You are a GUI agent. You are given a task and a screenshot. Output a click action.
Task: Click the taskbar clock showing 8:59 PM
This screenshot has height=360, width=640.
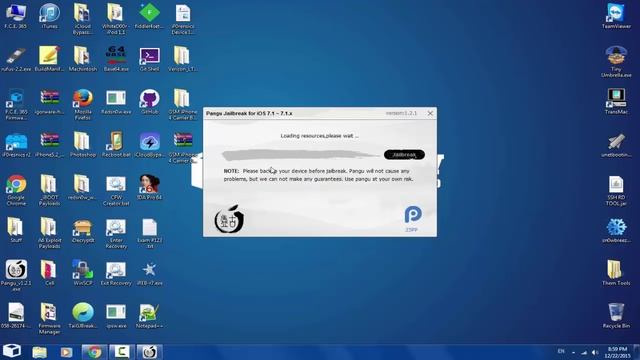point(617,352)
